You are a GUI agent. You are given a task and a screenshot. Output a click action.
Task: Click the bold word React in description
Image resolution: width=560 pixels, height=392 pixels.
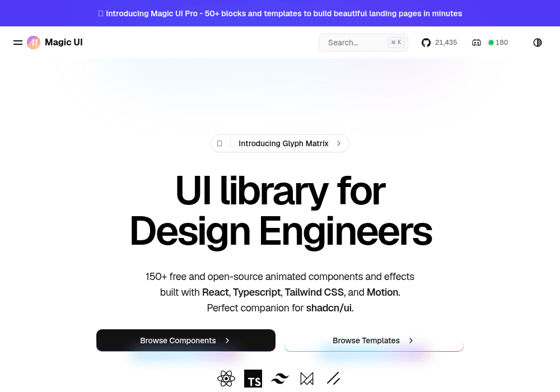pos(216,292)
